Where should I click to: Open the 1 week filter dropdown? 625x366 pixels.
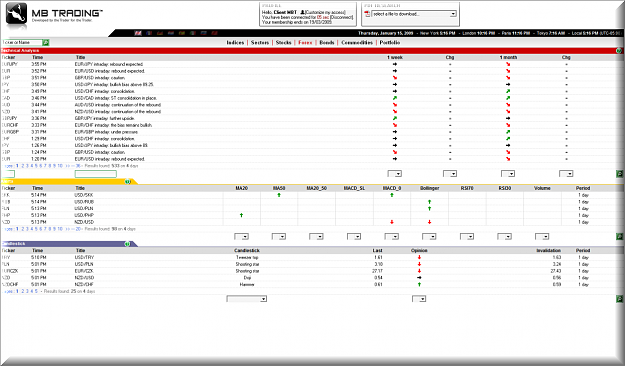(x=395, y=174)
